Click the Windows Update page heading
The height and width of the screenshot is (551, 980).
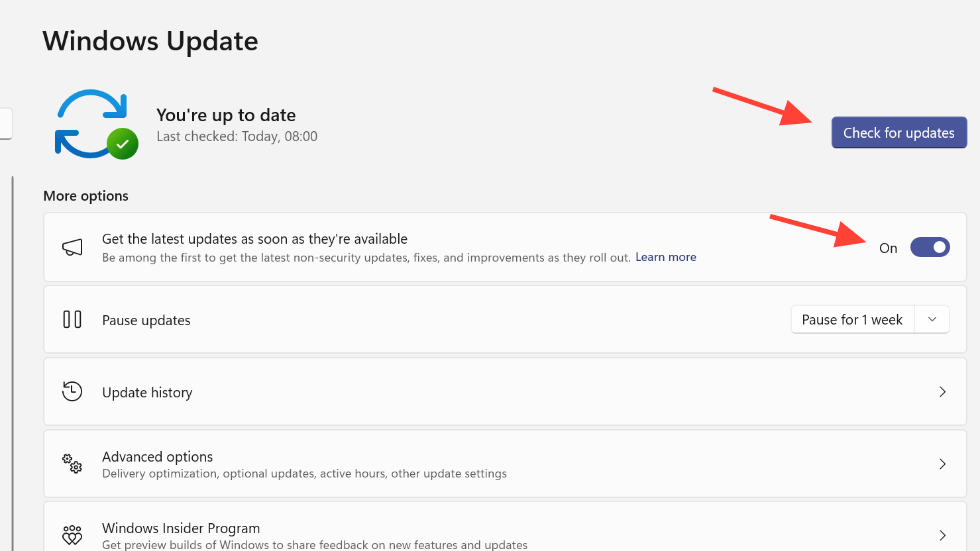pyautogui.click(x=150, y=41)
